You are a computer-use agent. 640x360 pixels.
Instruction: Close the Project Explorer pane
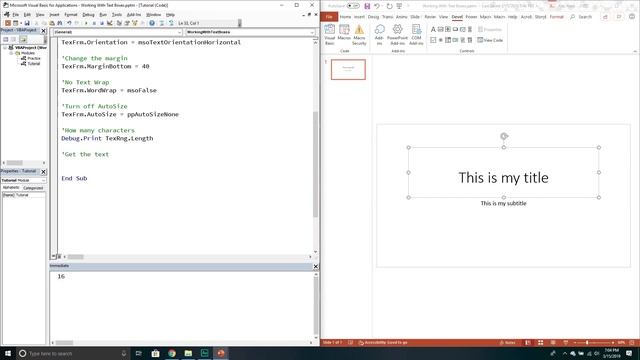[44, 31]
